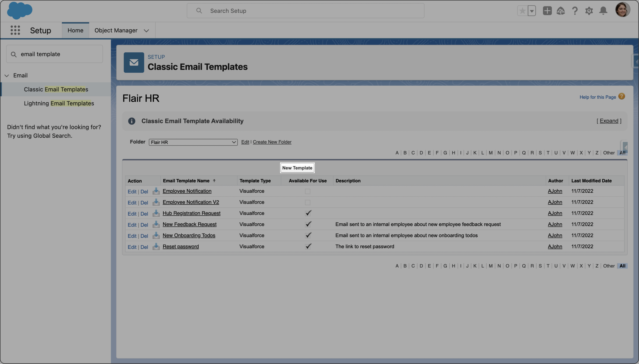The width and height of the screenshot is (639, 364).
Task: Open the global create plus icon
Action: tap(547, 11)
